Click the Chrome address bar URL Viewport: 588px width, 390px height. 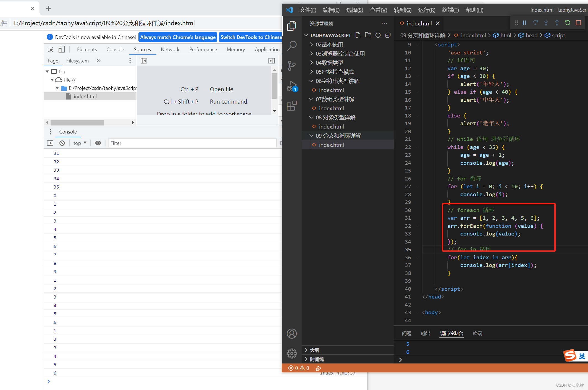click(x=104, y=23)
